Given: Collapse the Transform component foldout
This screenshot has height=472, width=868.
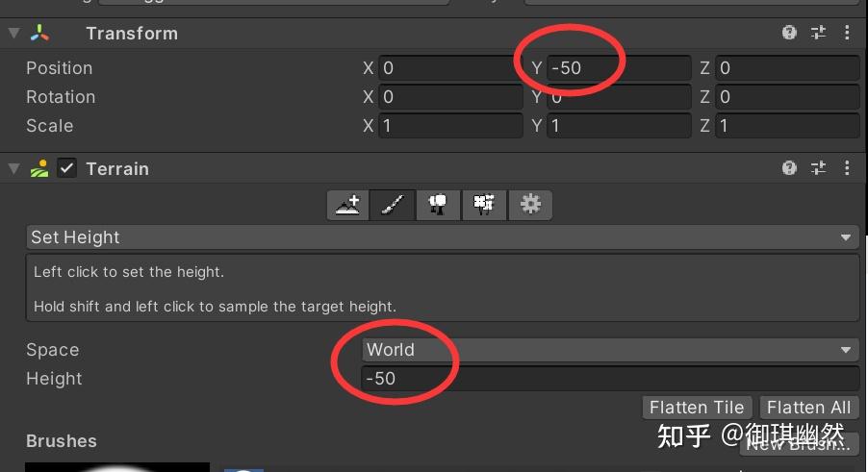Looking at the screenshot, I should [13, 33].
